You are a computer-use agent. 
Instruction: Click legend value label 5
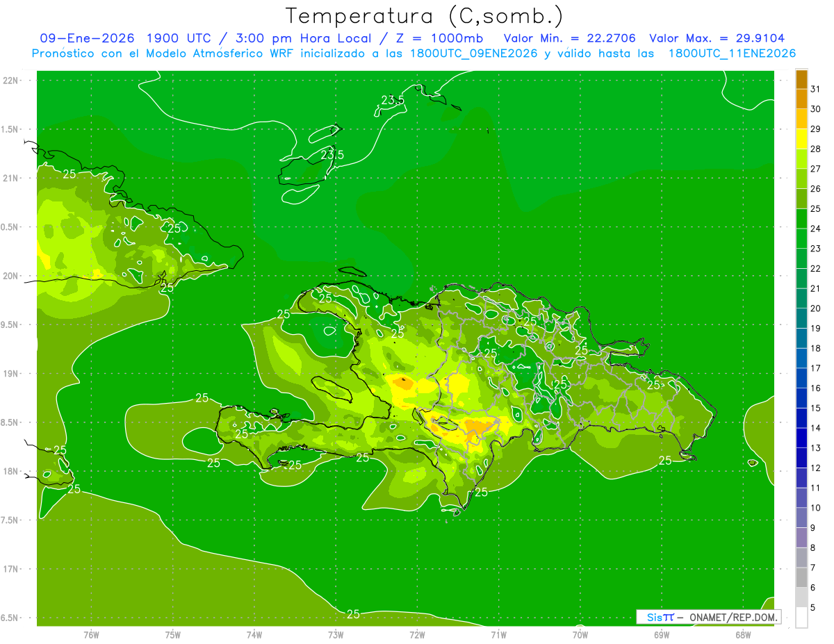(x=812, y=608)
